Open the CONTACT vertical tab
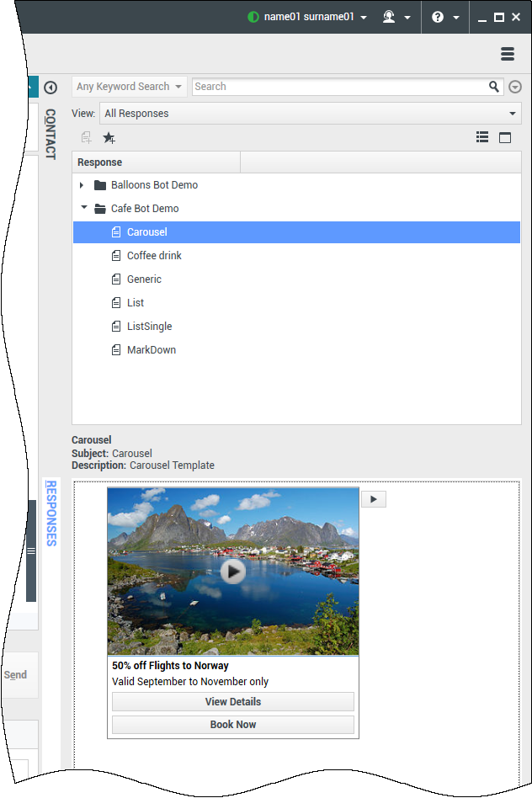 point(51,134)
